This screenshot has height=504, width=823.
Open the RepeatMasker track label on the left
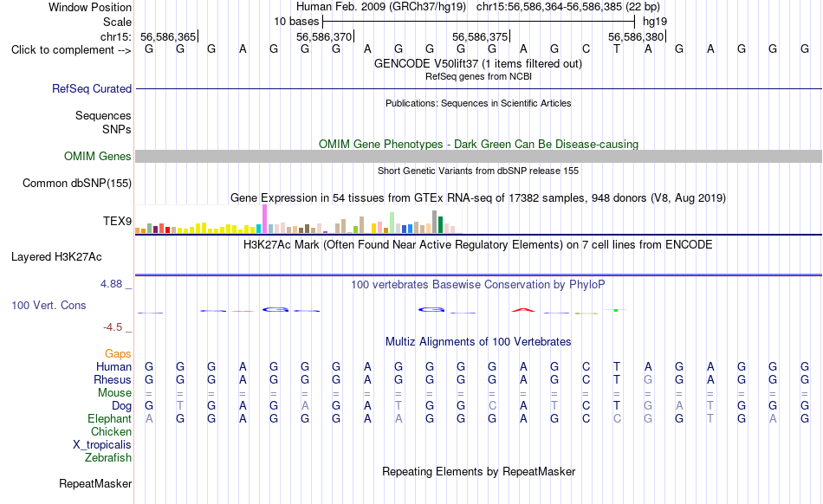coord(95,483)
